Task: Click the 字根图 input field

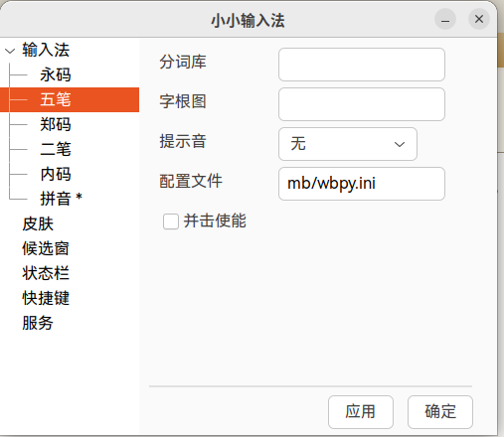Action: pyautogui.click(x=362, y=104)
